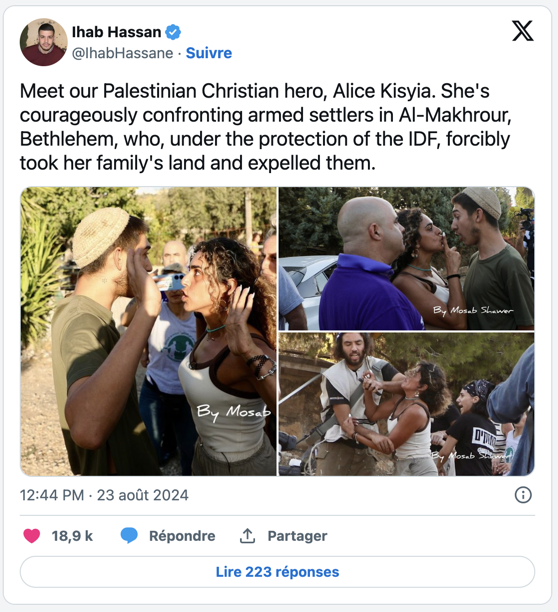This screenshot has width=558, height=612.
Task: Open the X logo link
Action: (522, 31)
